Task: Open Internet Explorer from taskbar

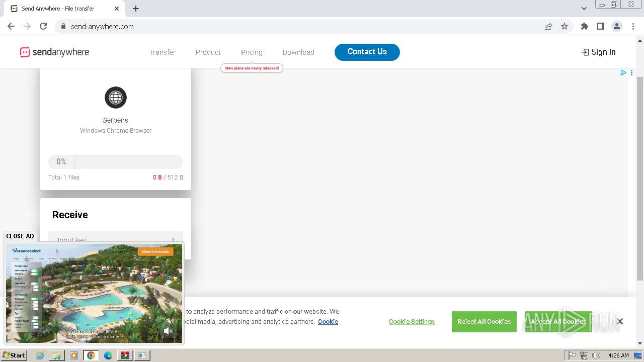Action: click(x=40, y=355)
